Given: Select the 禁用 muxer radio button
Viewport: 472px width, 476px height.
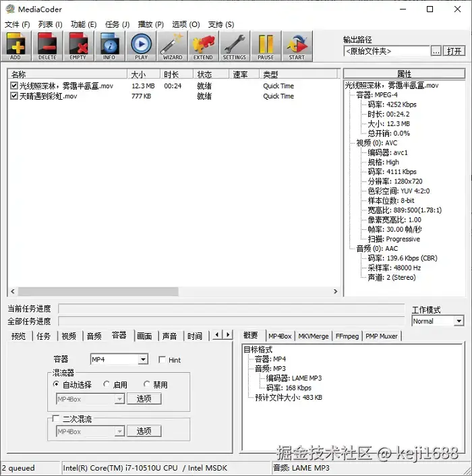Looking at the screenshot, I should click(146, 384).
